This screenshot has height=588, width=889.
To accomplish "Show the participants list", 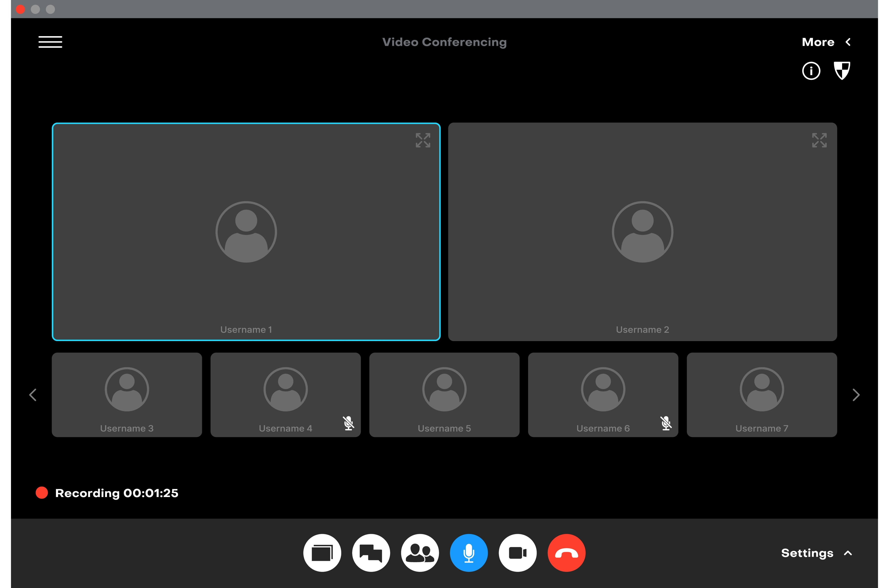I will pos(420,553).
